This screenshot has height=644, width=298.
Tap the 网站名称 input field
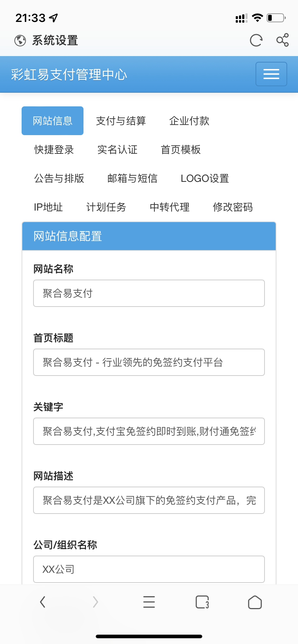pos(149,293)
